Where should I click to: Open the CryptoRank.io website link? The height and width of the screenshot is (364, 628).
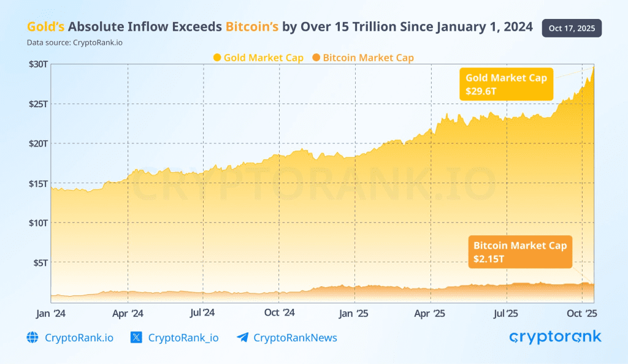pyautogui.click(x=79, y=338)
